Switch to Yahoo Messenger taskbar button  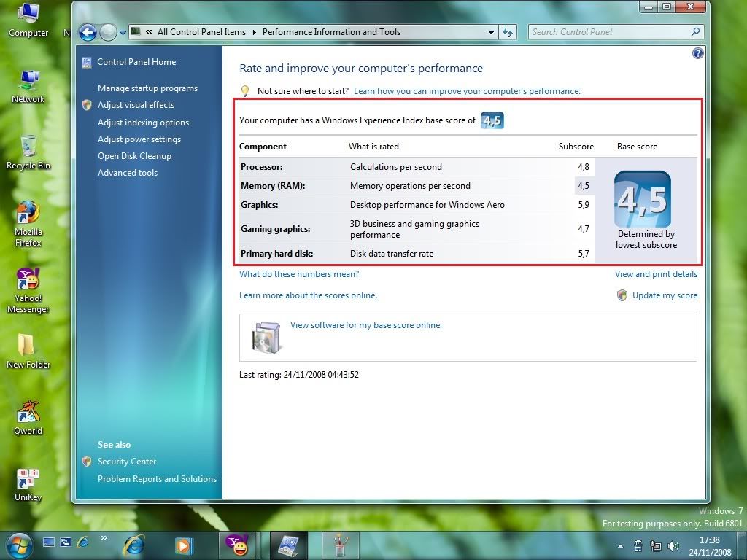click(x=238, y=545)
